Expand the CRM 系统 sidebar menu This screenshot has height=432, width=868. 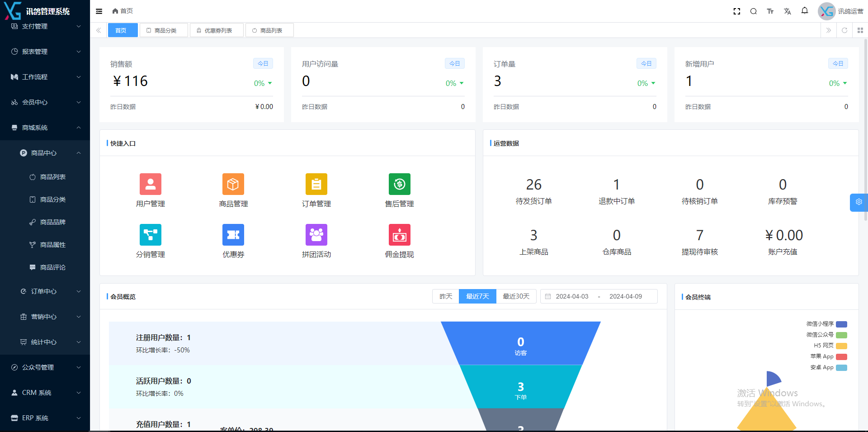click(x=45, y=393)
